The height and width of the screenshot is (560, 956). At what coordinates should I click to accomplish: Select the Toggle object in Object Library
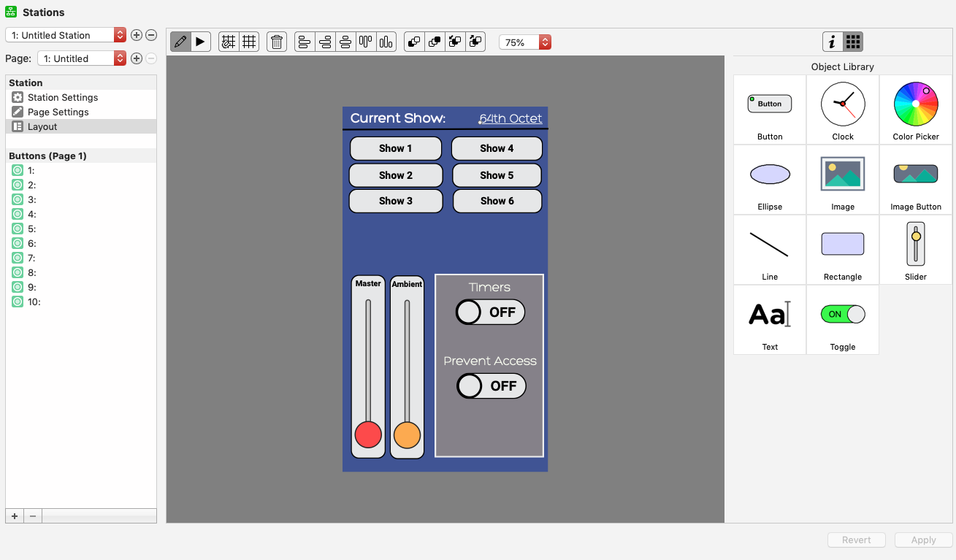point(843,320)
